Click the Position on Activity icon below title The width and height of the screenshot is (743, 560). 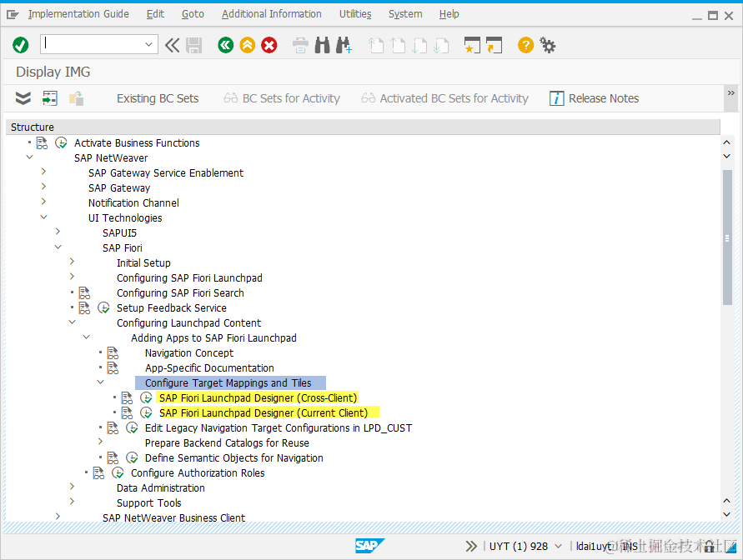50,98
